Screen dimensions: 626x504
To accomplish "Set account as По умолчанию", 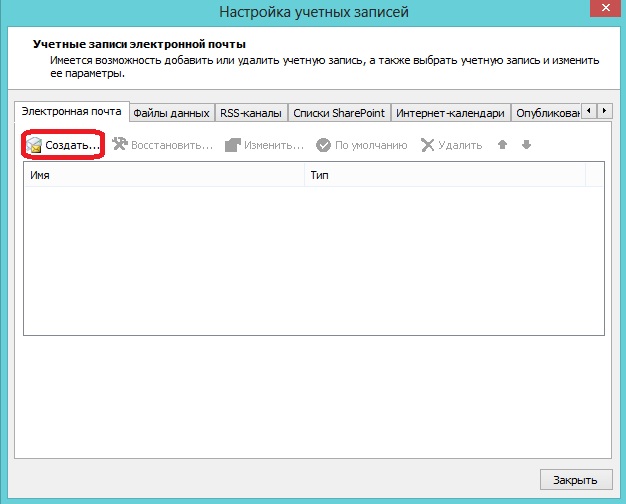I will point(361,145).
